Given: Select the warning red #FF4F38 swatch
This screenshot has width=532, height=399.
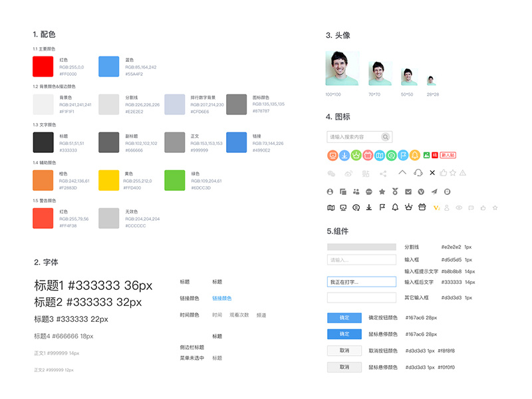Looking at the screenshot, I should tap(43, 218).
